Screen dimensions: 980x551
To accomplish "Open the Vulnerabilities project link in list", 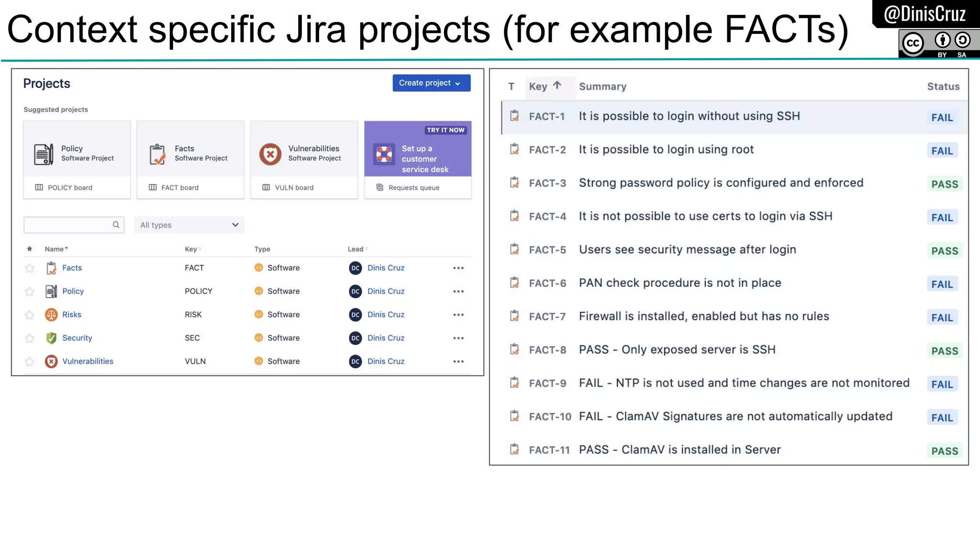I will coord(88,361).
